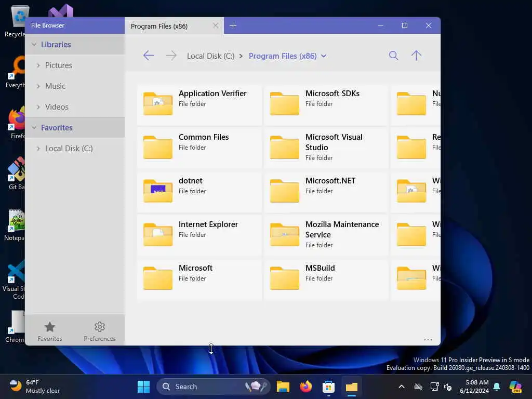
Task: Open a new tab with plus
Action: [x=233, y=26]
